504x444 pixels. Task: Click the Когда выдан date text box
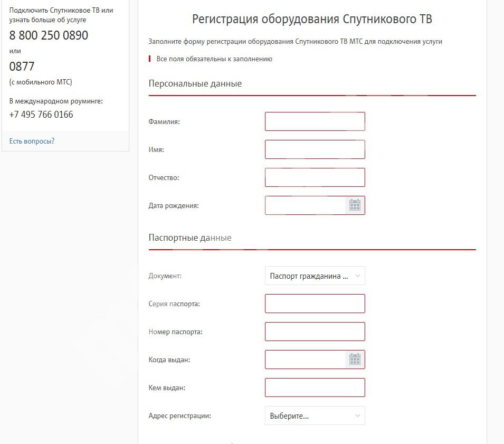tap(306, 360)
